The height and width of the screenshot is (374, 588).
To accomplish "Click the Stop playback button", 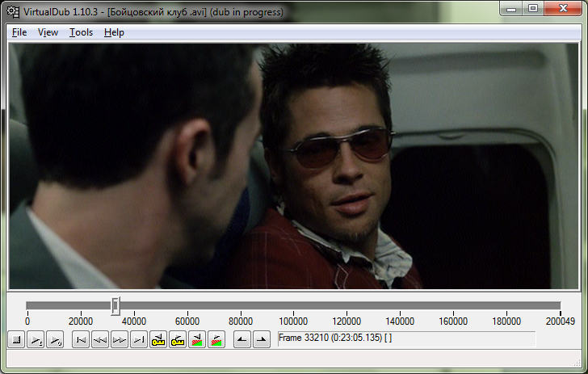I will (16, 340).
